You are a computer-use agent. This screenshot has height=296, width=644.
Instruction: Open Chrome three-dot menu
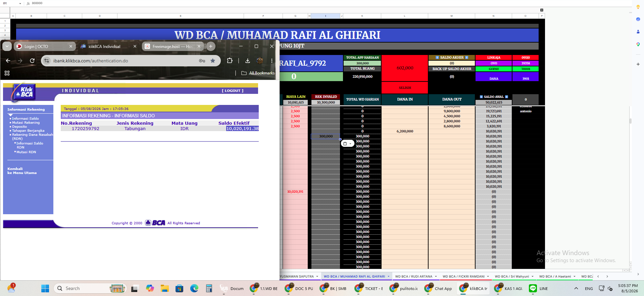point(272,61)
